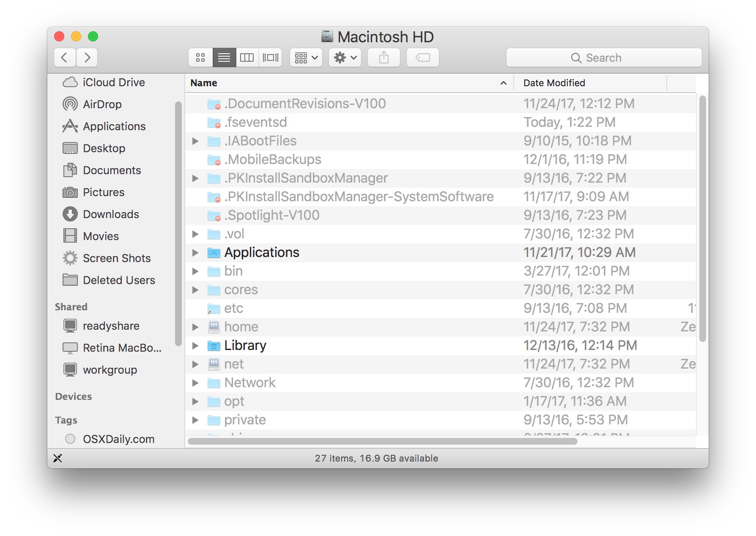The width and height of the screenshot is (756, 536).
Task: Expand the Library folder disclosure triangle
Action: click(195, 345)
